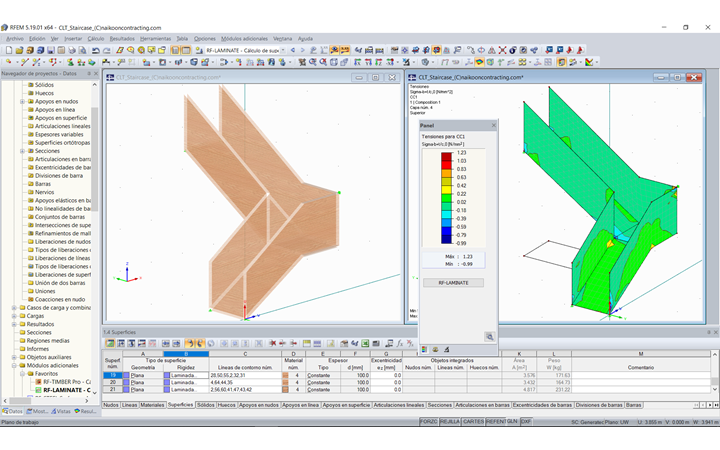Click the rainbow color scale icon in second toolbar
720x450 pixels.
(589, 62)
